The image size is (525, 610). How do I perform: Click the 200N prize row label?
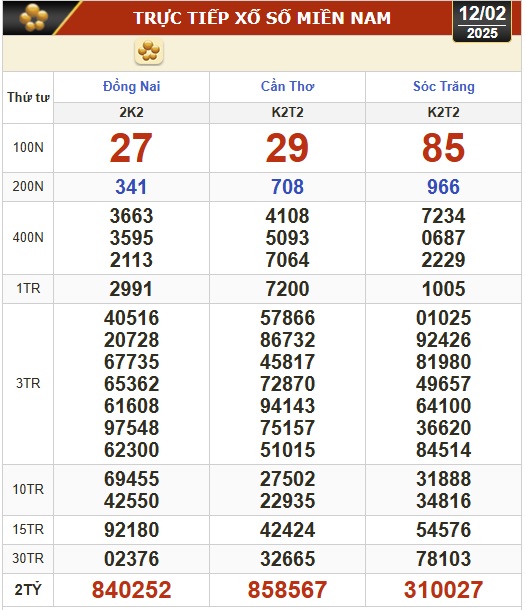click(x=28, y=187)
